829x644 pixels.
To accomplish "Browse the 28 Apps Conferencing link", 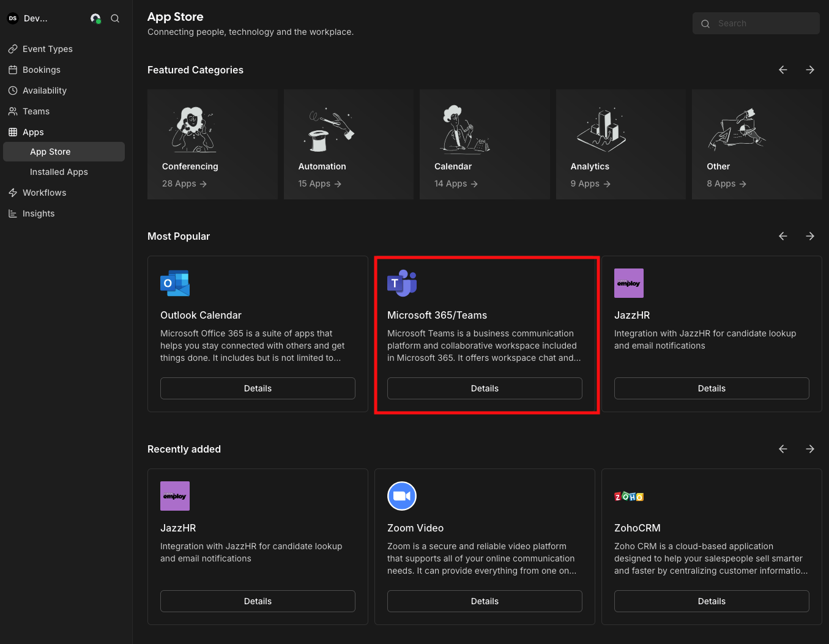I will coord(184,183).
